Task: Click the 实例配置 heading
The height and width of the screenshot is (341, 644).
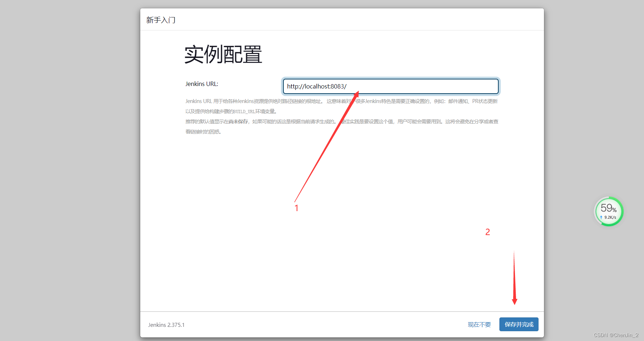Action: pyautogui.click(x=223, y=54)
